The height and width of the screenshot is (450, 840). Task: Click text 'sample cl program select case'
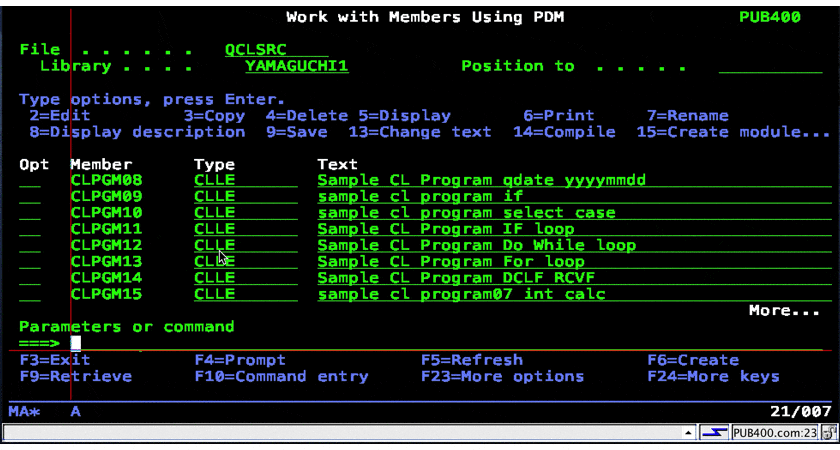pos(467,213)
